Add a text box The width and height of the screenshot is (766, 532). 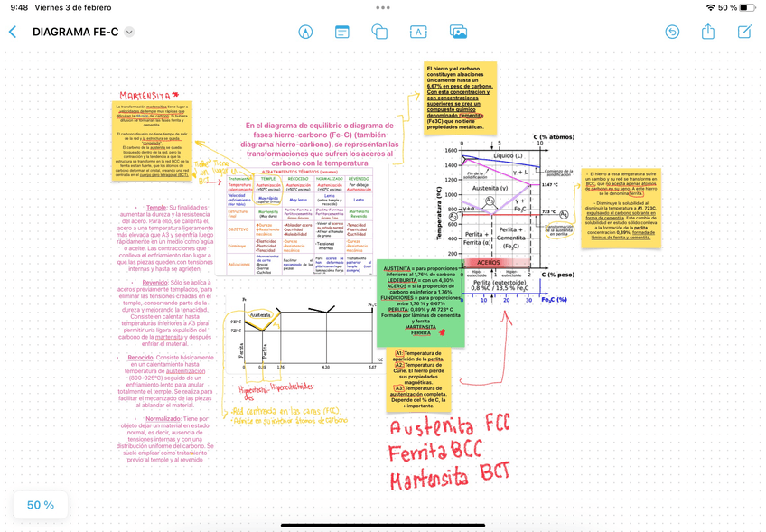coord(418,32)
